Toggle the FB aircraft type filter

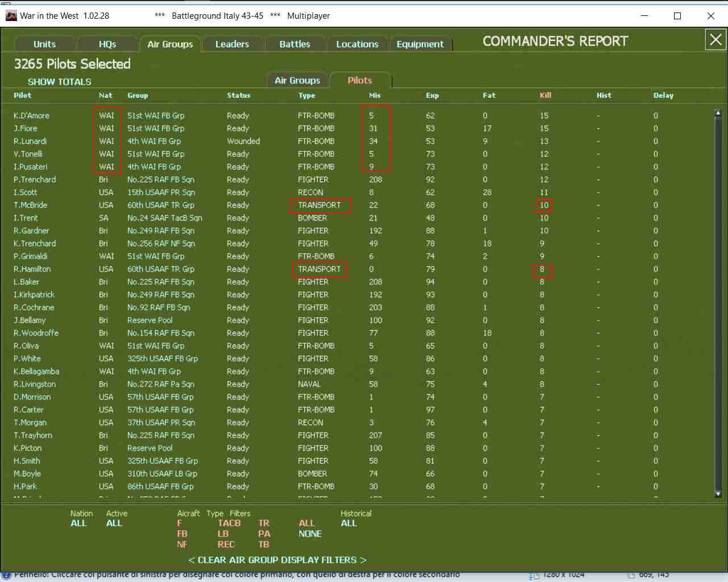(182, 534)
